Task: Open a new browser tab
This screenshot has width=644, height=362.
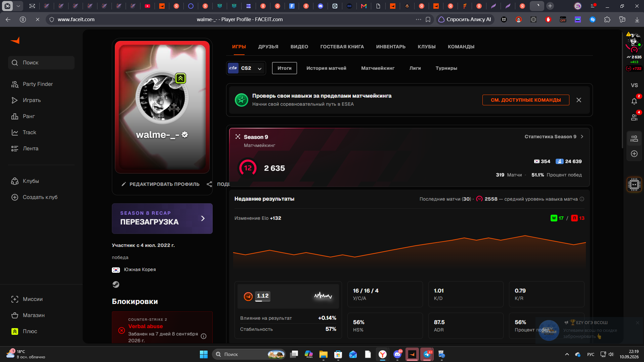Action: pyautogui.click(x=550, y=6)
